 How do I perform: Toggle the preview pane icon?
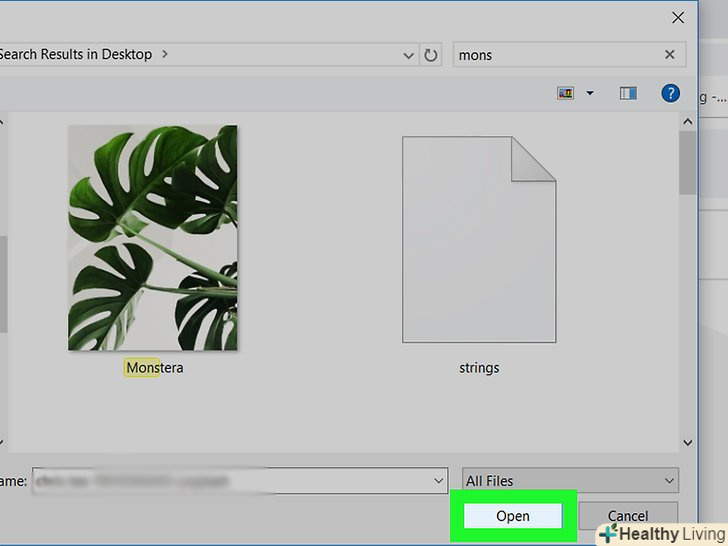628,93
